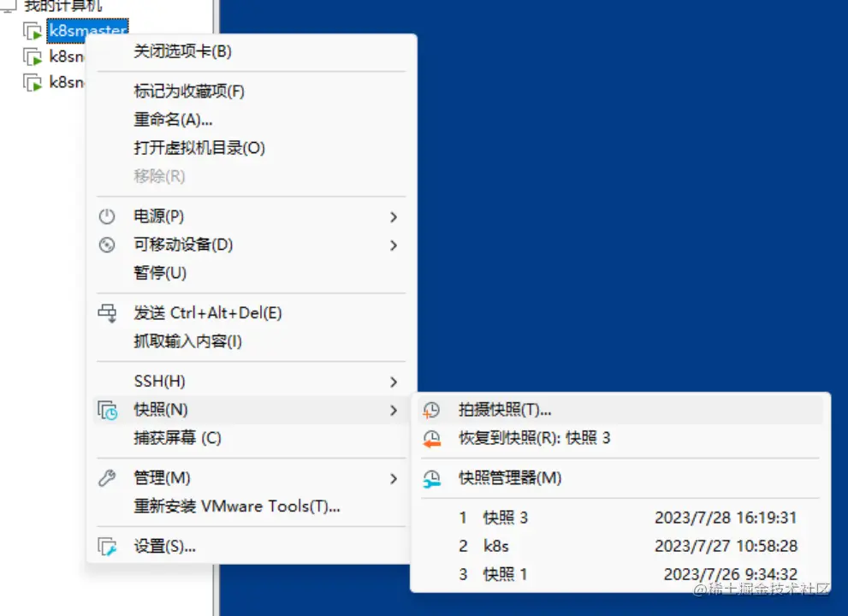Click the revert arrow icon beside 恢复到快照
848x616 pixels.
click(430, 436)
